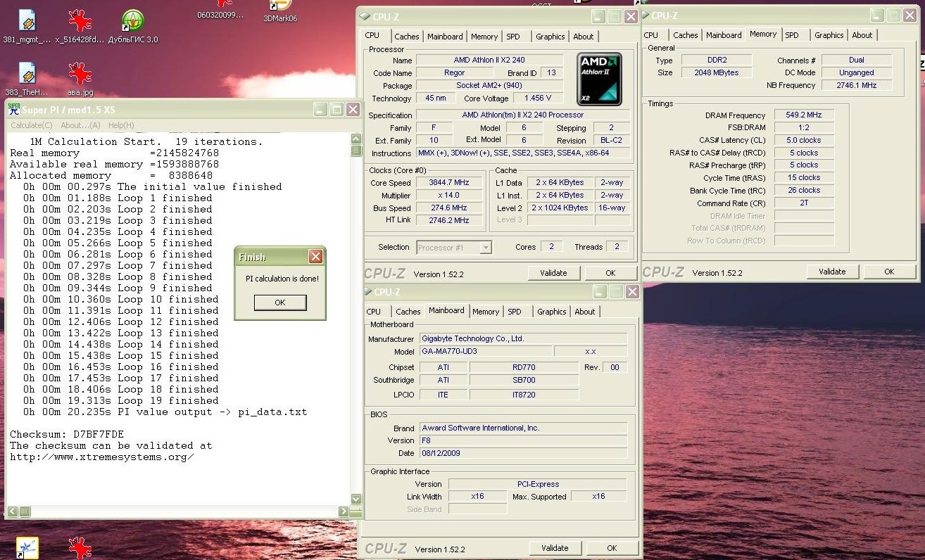The image size is (925, 560).
Task: Click the motherboard model GA-MA770-UD3 field
Action: pos(486,351)
